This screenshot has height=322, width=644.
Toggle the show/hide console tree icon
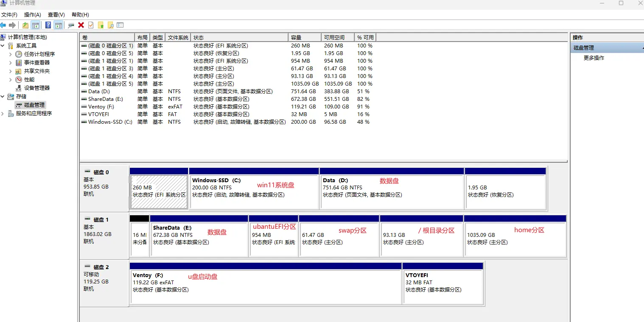pos(36,25)
